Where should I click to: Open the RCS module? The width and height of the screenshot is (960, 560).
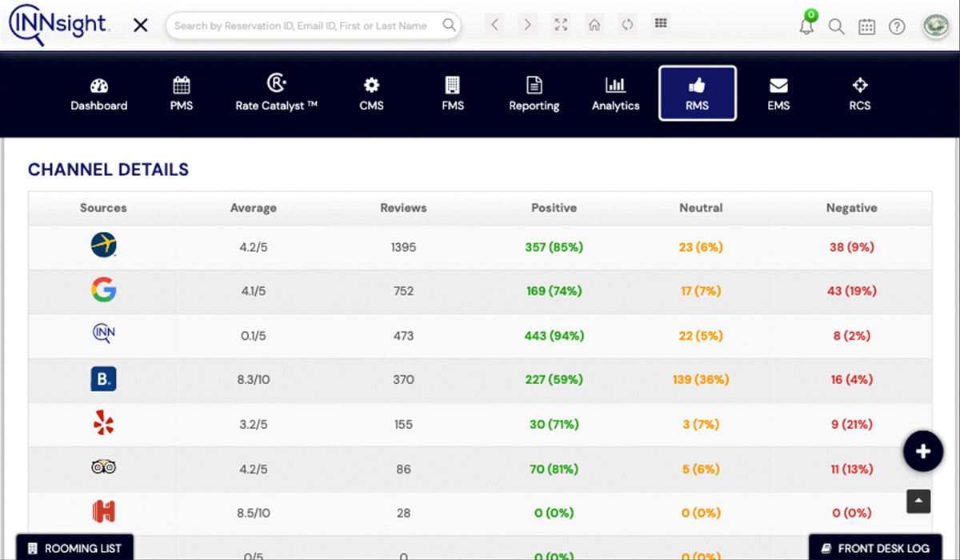point(860,94)
